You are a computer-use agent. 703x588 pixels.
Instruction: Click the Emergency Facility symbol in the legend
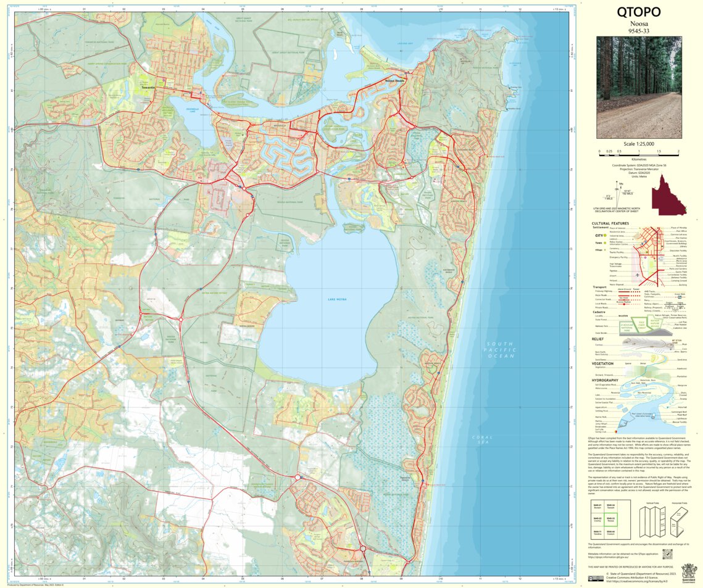point(646,257)
